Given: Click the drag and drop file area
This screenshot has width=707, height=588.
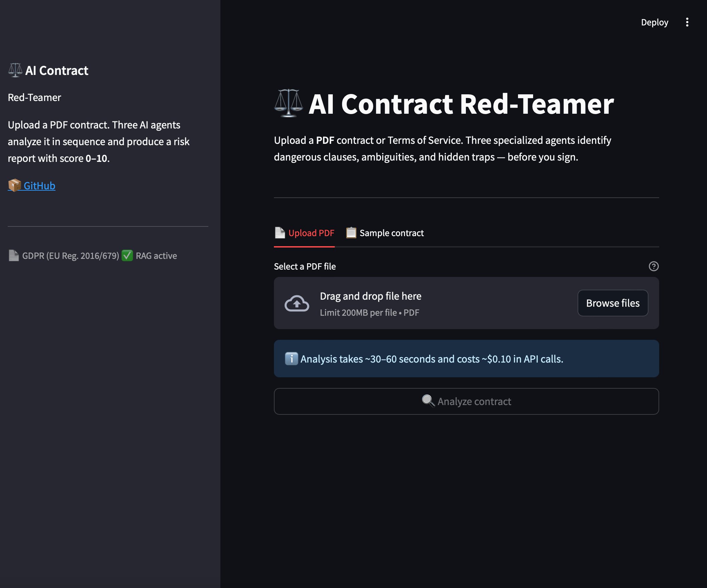Looking at the screenshot, I should coord(466,303).
